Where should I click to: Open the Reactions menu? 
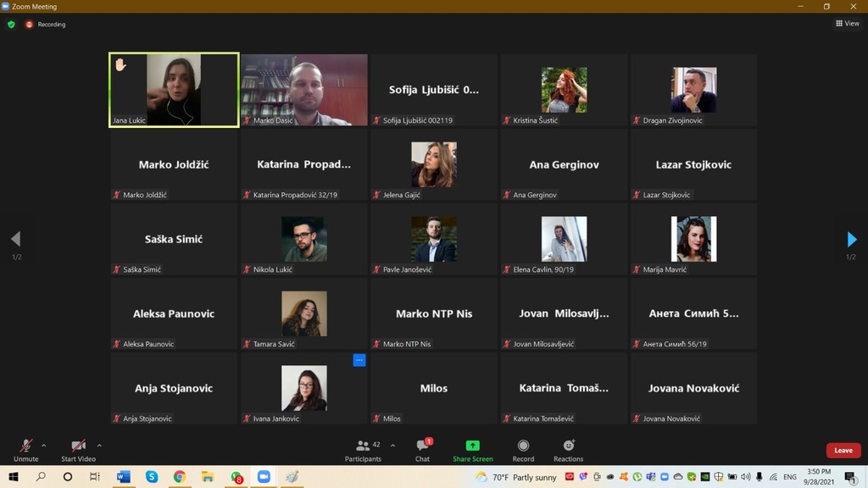coord(569,451)
